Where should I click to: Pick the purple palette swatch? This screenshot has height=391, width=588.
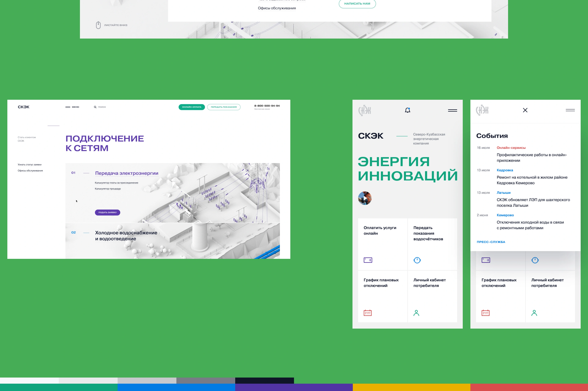294,387
